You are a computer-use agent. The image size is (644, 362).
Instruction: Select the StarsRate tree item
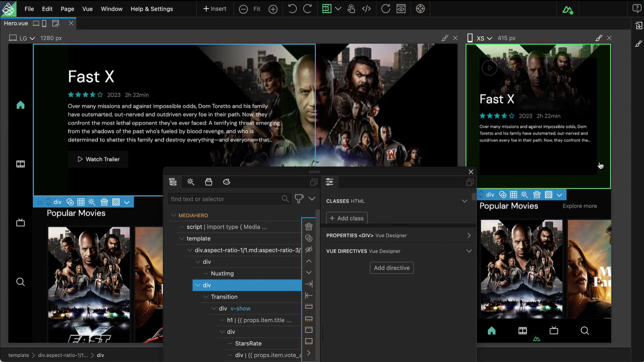pyautogui.click(x=248, y=343)
